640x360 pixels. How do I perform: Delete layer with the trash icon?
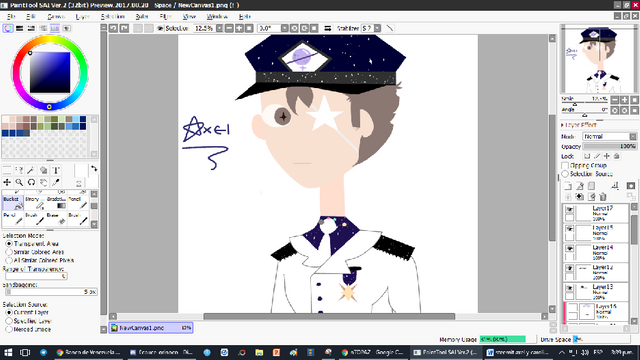(603, 197)
